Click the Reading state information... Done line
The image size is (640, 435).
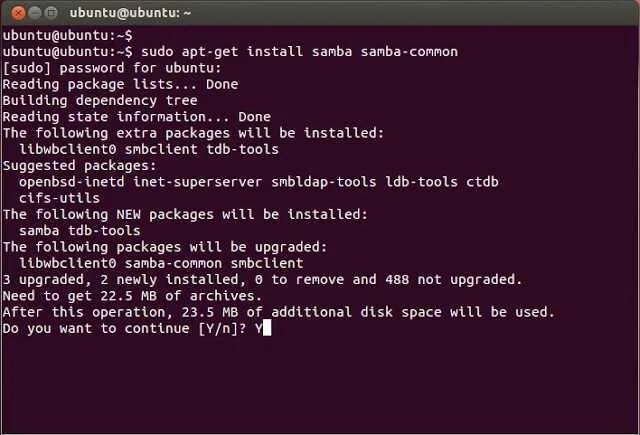coord(136,116)
